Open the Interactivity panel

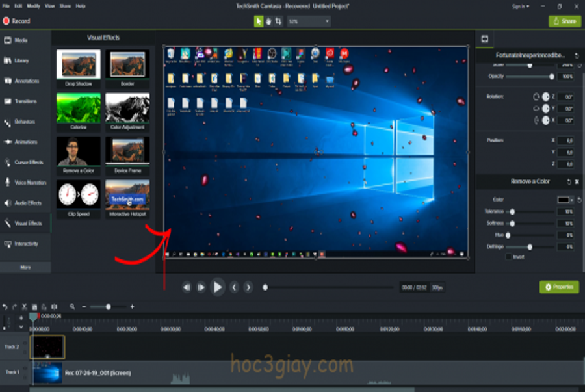[25, 244]
